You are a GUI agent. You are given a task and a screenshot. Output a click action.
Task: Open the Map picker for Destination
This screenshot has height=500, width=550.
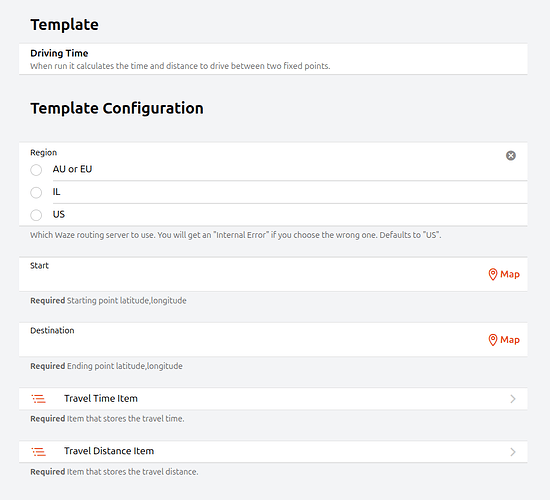click(504, 340)
